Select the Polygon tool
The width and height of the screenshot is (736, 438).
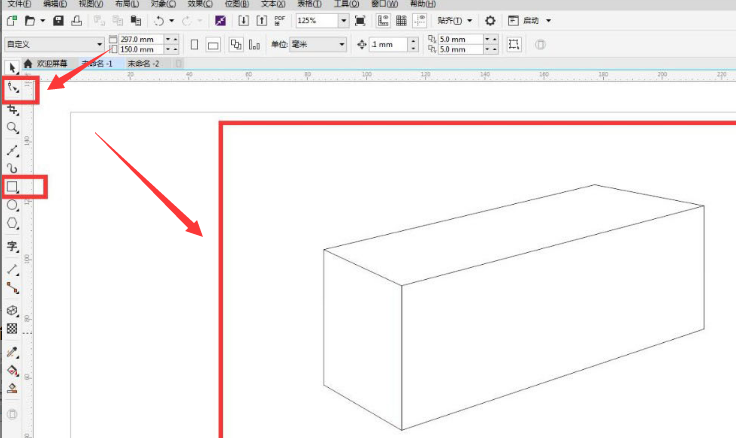pyautogui.click(x=12, y=224)
